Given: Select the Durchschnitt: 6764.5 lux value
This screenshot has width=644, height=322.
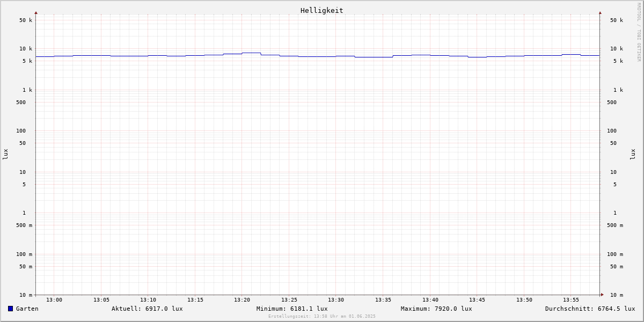Looking at the screenshot, I should pos(590,309).
